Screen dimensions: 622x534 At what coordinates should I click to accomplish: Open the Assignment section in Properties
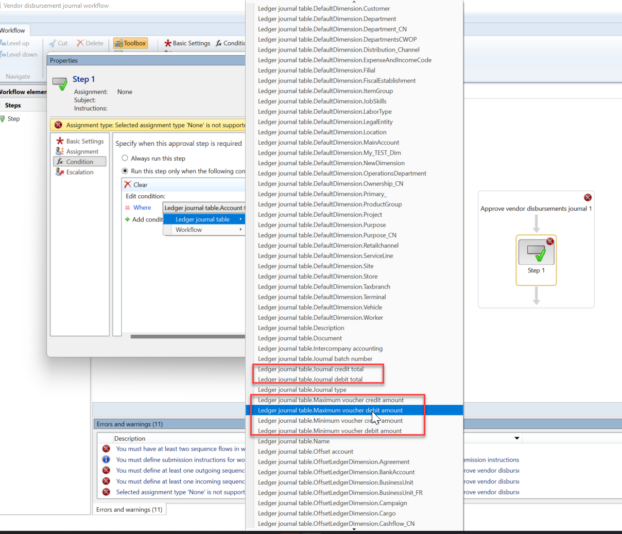tap(82, 151)
